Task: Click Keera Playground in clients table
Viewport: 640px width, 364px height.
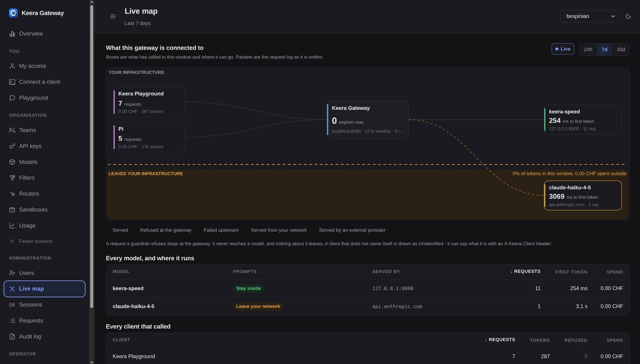Action: tap(134, 356)
